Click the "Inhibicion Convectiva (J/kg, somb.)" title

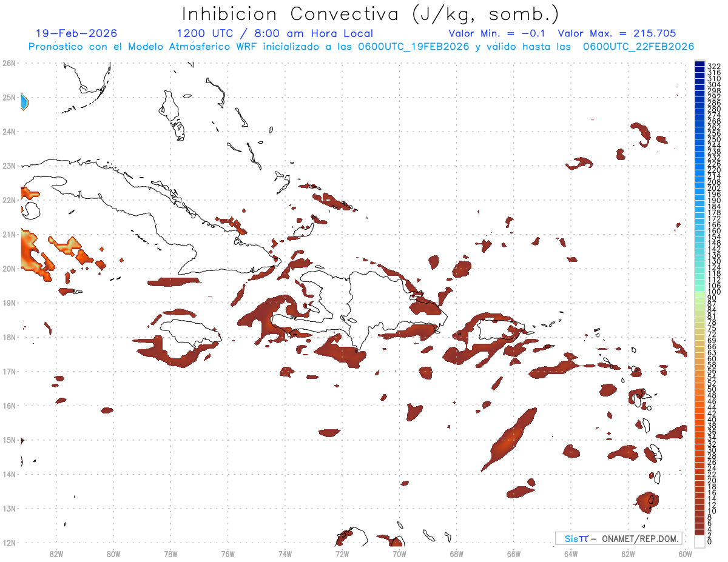tap(370, 15)
